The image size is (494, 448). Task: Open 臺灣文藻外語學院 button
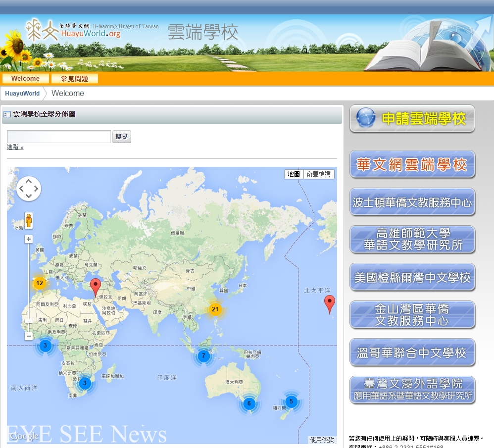point(412,390)
